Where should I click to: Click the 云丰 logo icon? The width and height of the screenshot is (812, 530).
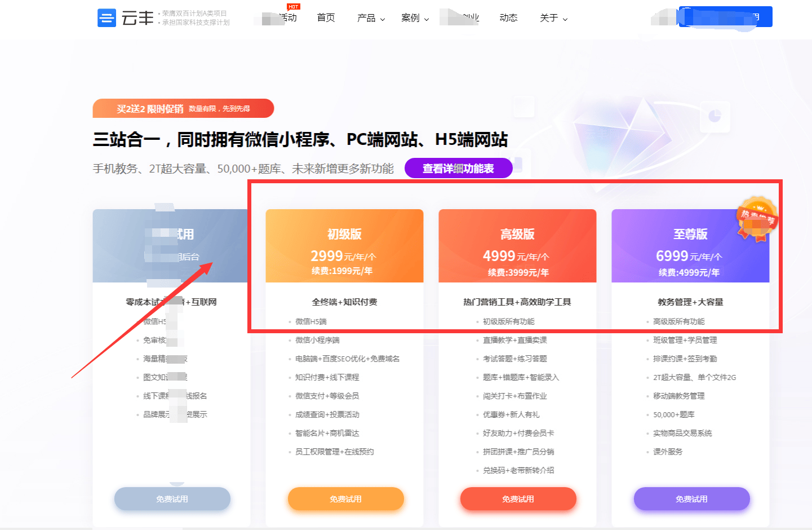tap(107, 18)
